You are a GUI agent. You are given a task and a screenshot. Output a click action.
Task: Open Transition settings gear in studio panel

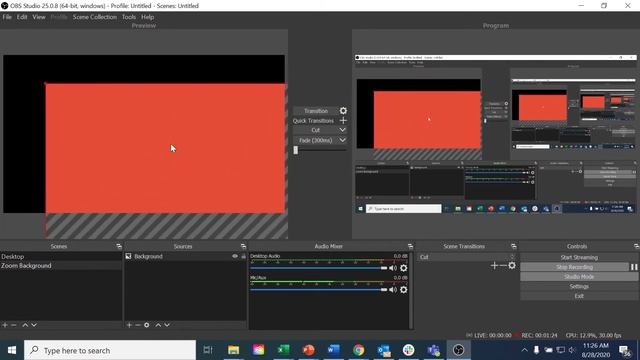click(x=343, y=111)
